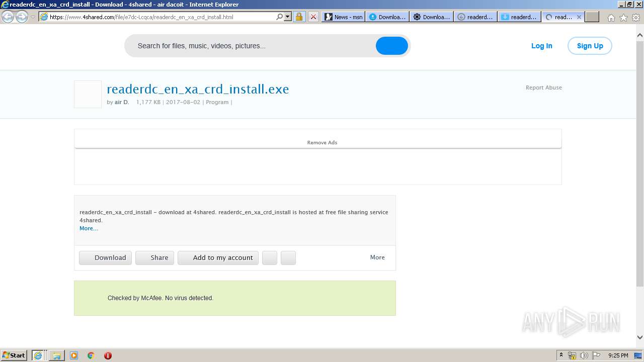Open the Windows Start menu
Viewport: 644px width, 362px height.
pos(14,355)
